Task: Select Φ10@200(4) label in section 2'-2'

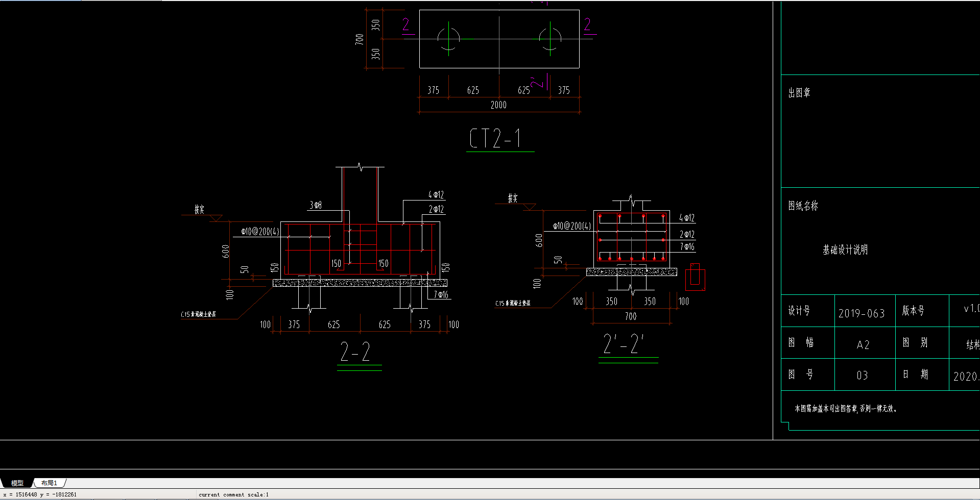Action: [572, 226]
